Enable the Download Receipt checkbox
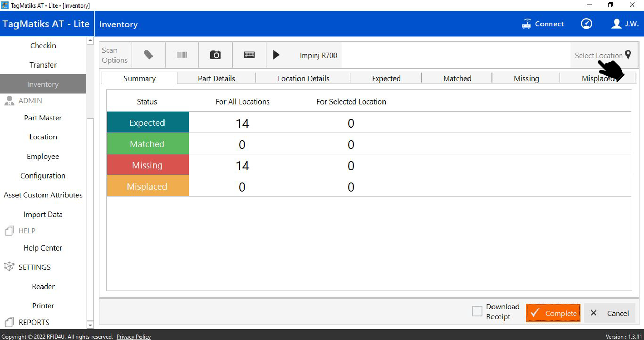Screen dimensions: 644x340 477,311
